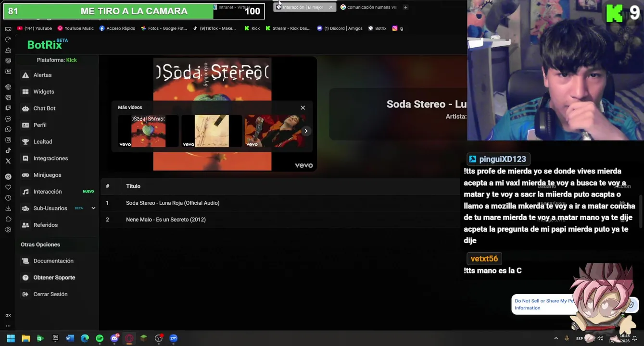This screenshot has height=346, width=644.
Task: Open Spotify from the taskbar
Action: pyautogui.click(x=100, y=338)
